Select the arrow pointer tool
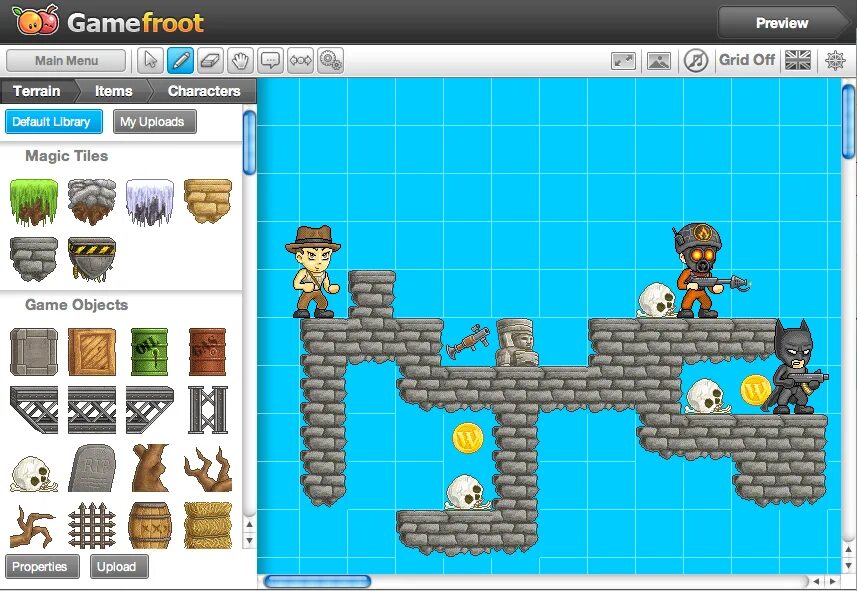This screenshot has width=857, height=591. coord(150,60)
